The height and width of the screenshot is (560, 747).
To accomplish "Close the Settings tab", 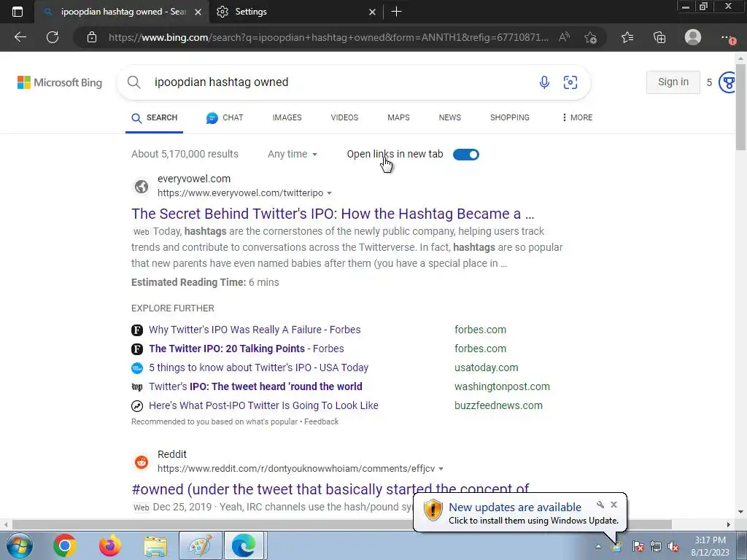I will 373,12.
